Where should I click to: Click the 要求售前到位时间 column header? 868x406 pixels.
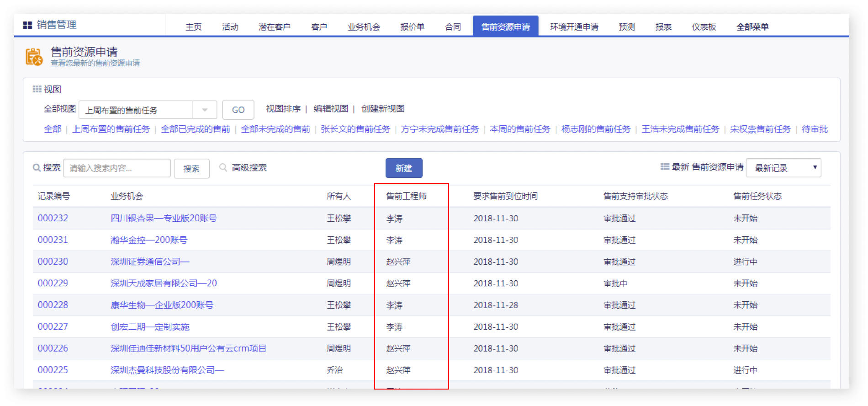click(x=505, y=196)
